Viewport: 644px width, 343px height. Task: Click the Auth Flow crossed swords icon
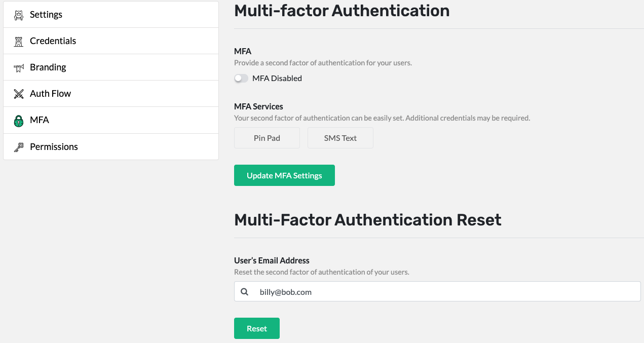(19, 94)
